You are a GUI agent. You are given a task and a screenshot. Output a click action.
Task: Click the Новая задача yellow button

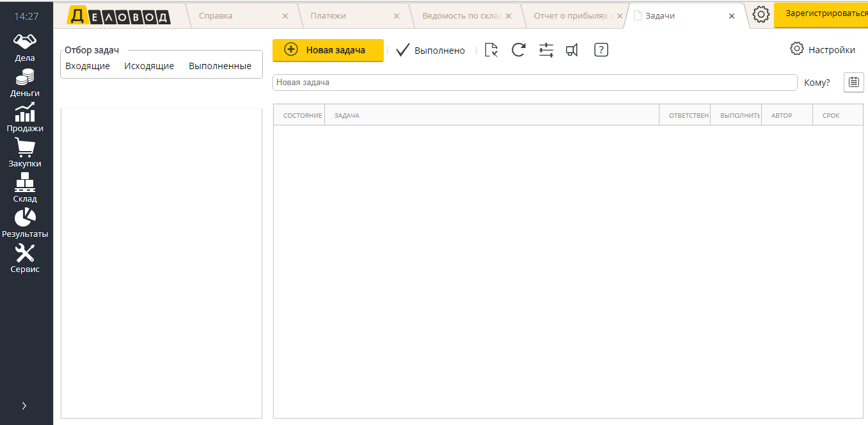click(327, 50)
